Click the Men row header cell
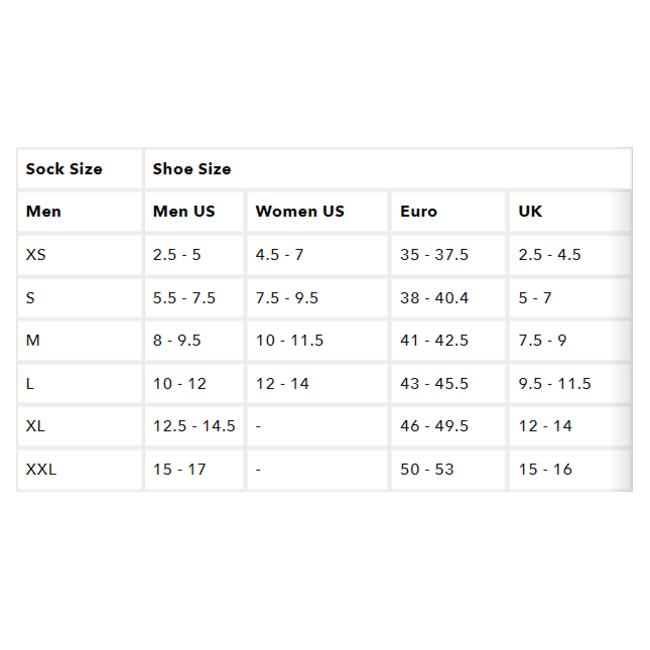This screenshot has width=650, height=650. click(x=43, y=212)
